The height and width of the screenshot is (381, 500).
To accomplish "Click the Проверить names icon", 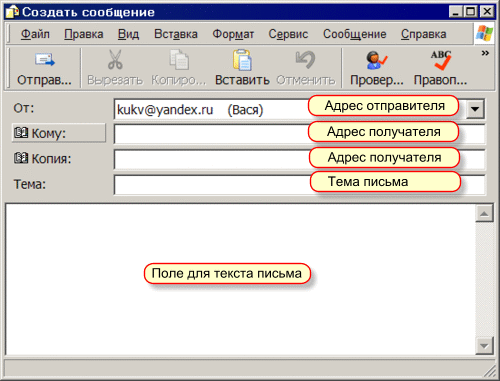I will click(376, 60).
